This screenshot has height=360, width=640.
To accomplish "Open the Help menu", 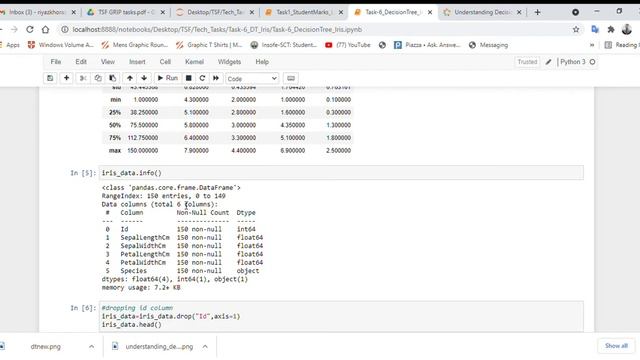I will coord(262,62).
